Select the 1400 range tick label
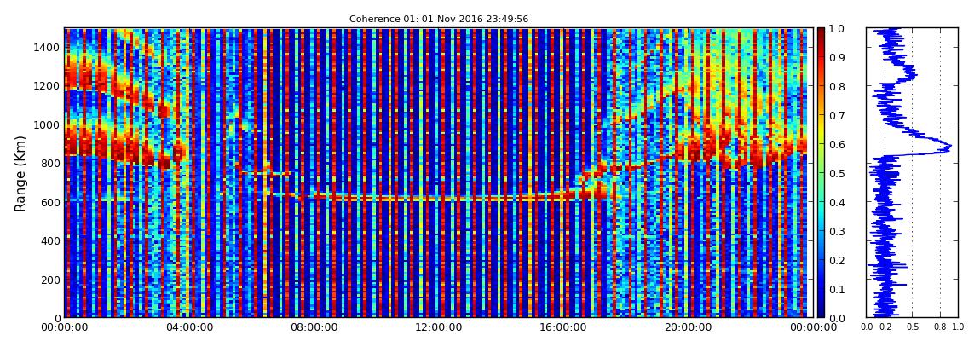Screen dimensions: 980x347 (46, 48)
